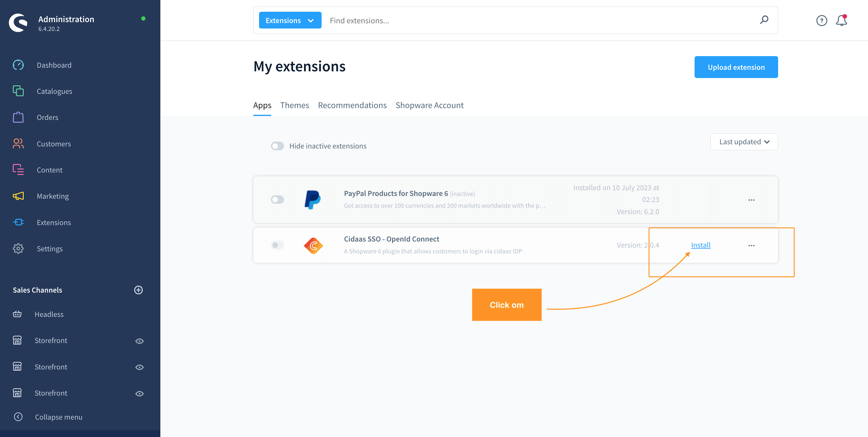Click Install link for Cidaas SSO
The height and width of the screenshot is (437, 868).
[701, 245]
